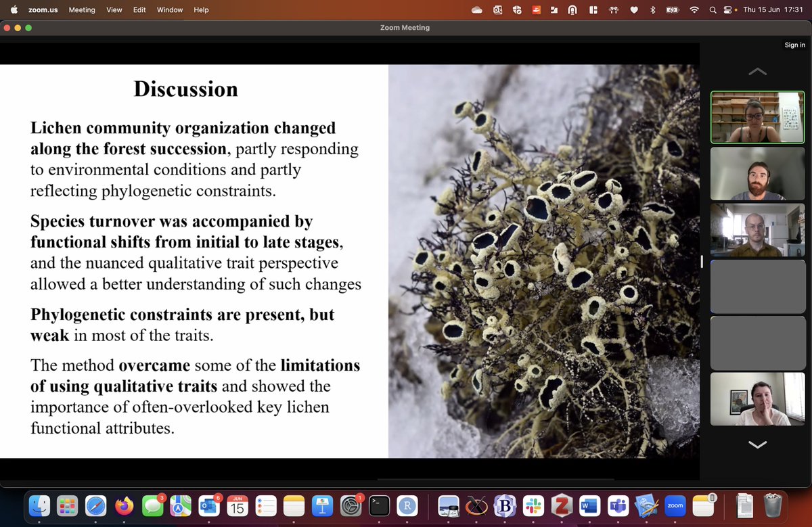The image size is (812, 527).
Task: Open Control Center
Action: point(729,10)
